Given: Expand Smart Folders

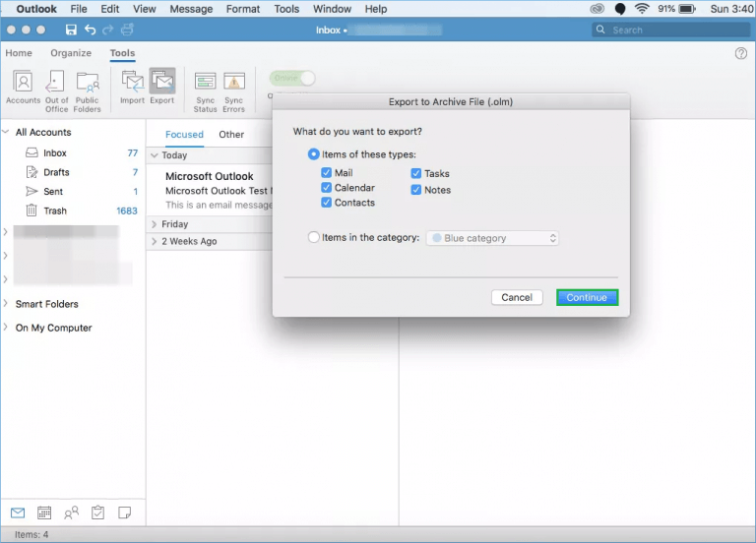Looking at the screenshot, I should (6, 304).
